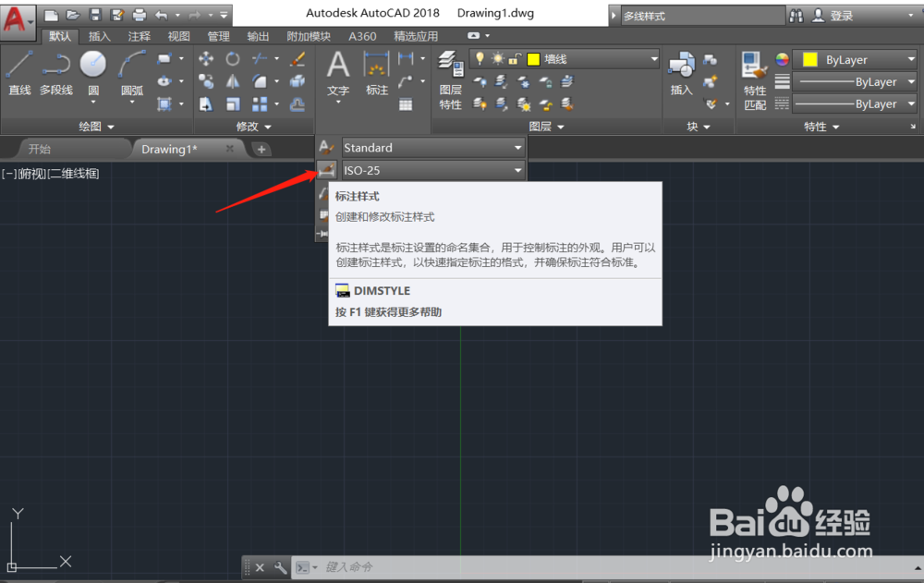Select the Line (直线) tool
The height and width of the screenshot is (583, 924).
pyautogui.click(x=18, y=73)
